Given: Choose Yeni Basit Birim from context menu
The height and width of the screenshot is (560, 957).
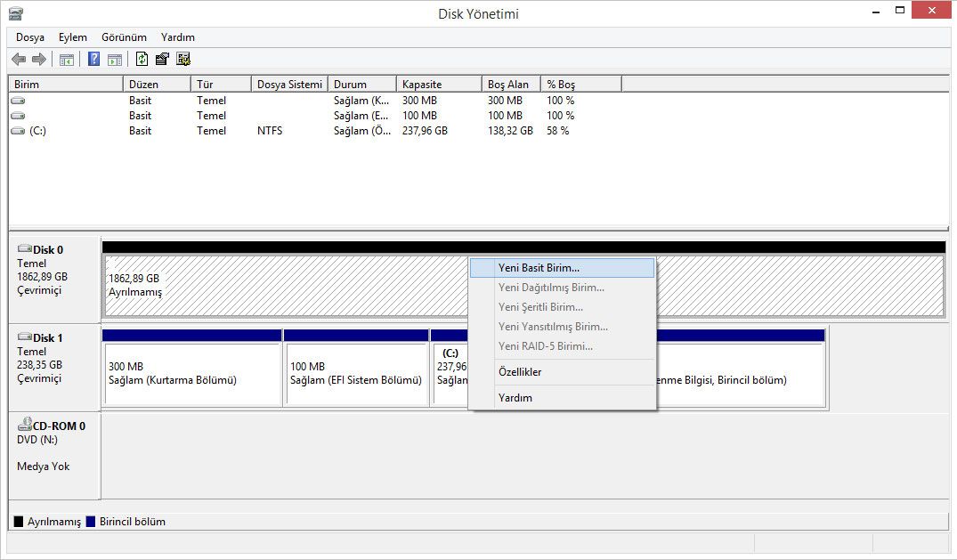Looking at the screenshot, I should click(x=562, y=268).
